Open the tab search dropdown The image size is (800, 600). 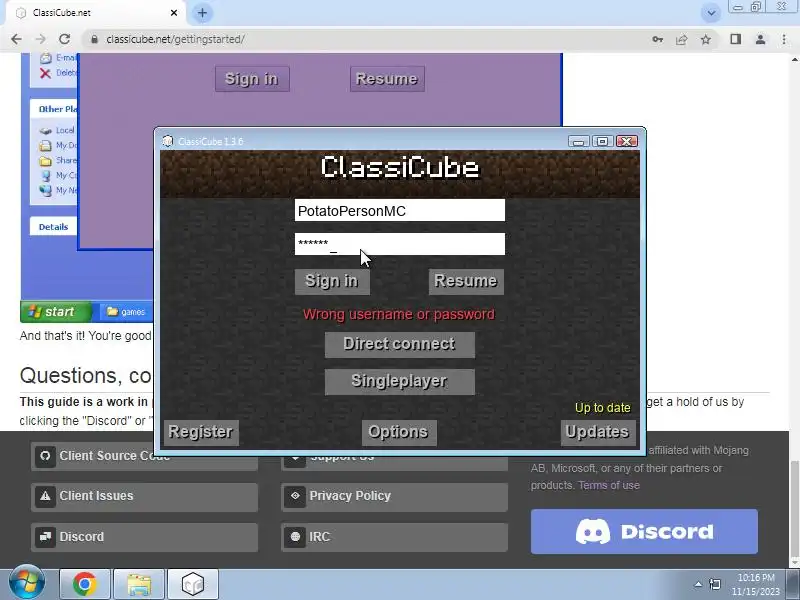click(x=711, y=13)
